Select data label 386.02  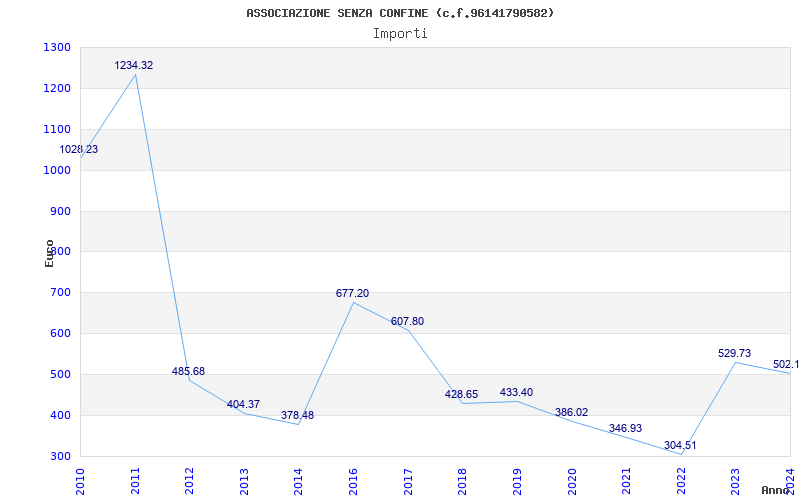point(571,412)
